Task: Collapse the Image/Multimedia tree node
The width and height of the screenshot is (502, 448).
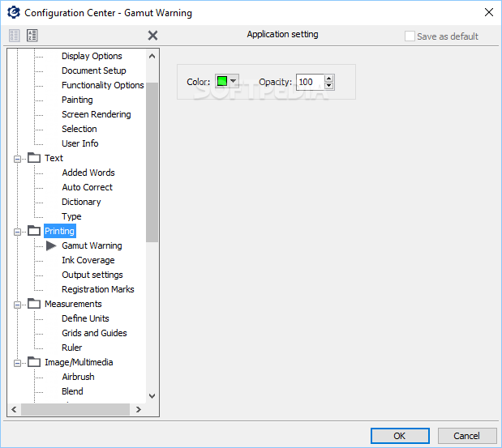Action: coord(17,363)
